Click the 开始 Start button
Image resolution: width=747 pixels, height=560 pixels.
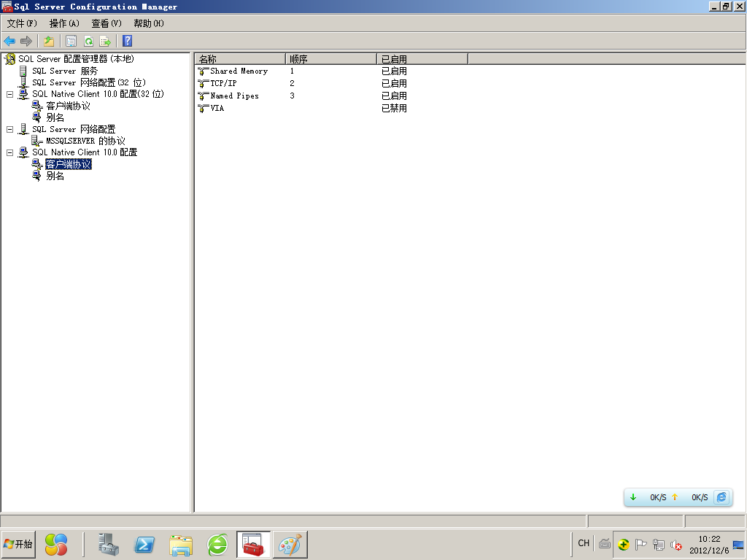tap(18, 544)
